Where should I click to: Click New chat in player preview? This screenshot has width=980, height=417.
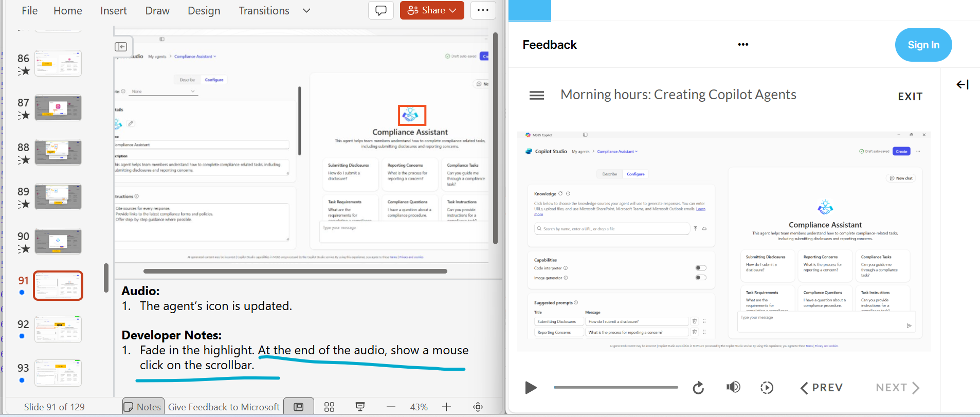tap(901, 178)
